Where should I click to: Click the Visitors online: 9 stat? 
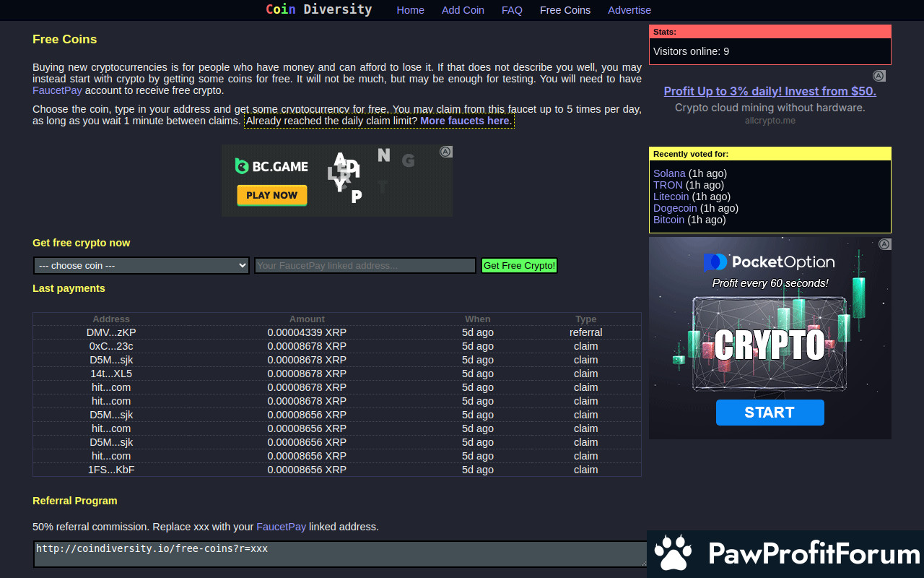[x=691, y=51]
